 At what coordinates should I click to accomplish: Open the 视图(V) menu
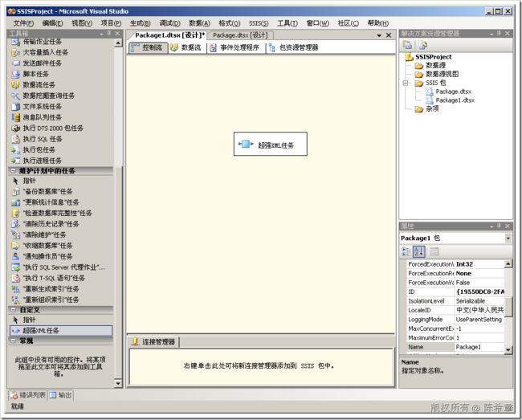click(82, 23)
